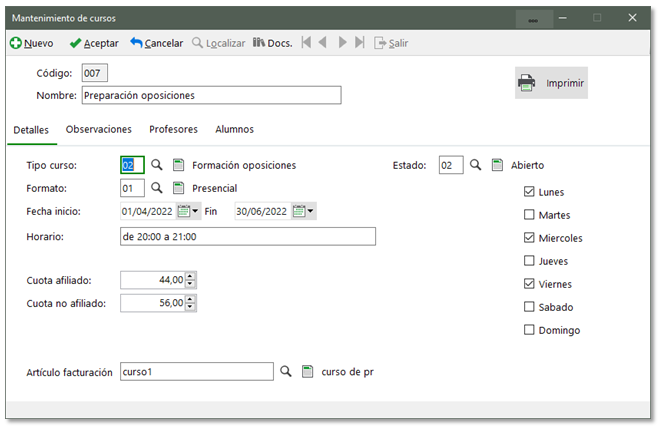The width and height of the screenshot is (665, 432).
Task: Focus the Formato code field 01
Action: [x=132, y=188]
